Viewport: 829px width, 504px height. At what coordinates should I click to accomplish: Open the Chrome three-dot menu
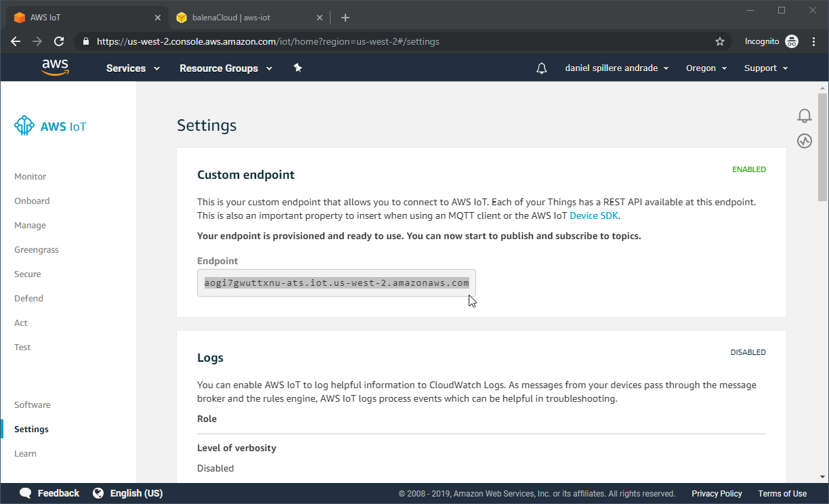813,41
